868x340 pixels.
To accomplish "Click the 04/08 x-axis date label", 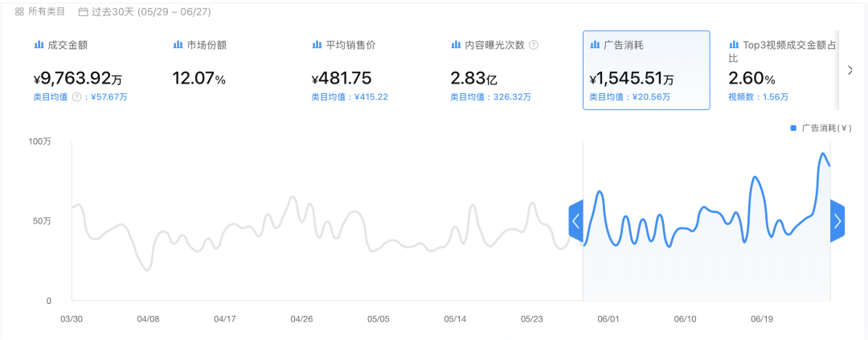I will click(149, 320).
